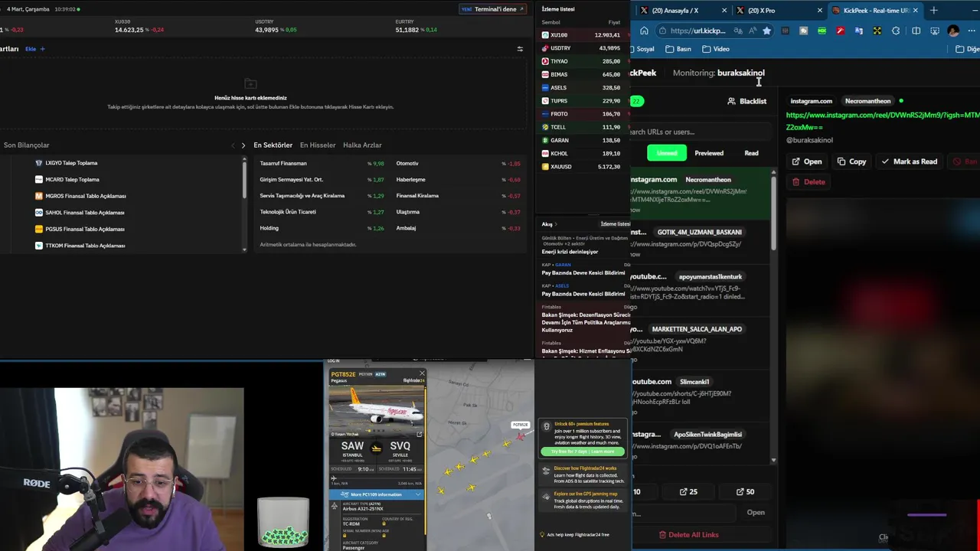Open the En Hisseler tab

(x=318, y=145)
